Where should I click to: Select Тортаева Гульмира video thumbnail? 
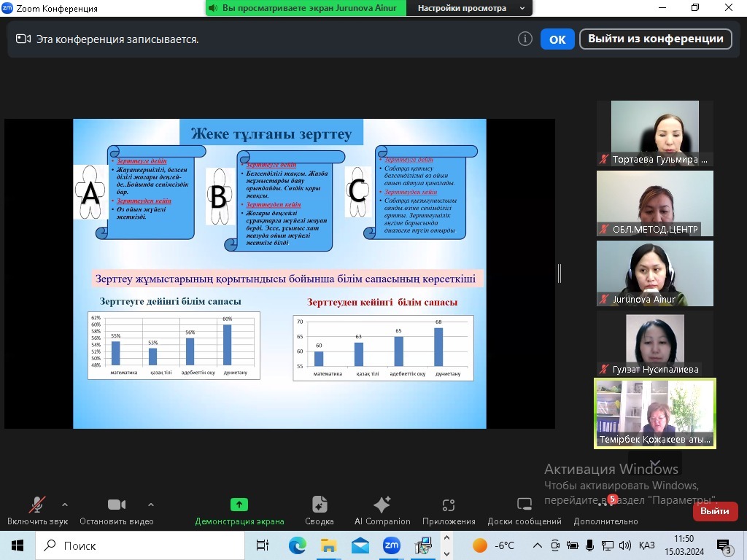point(655,133)
